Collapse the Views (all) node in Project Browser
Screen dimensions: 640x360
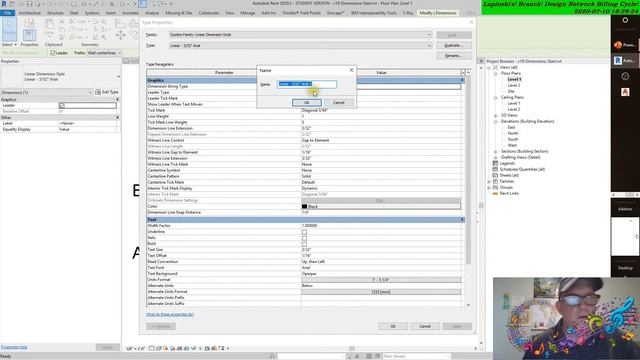489,67
